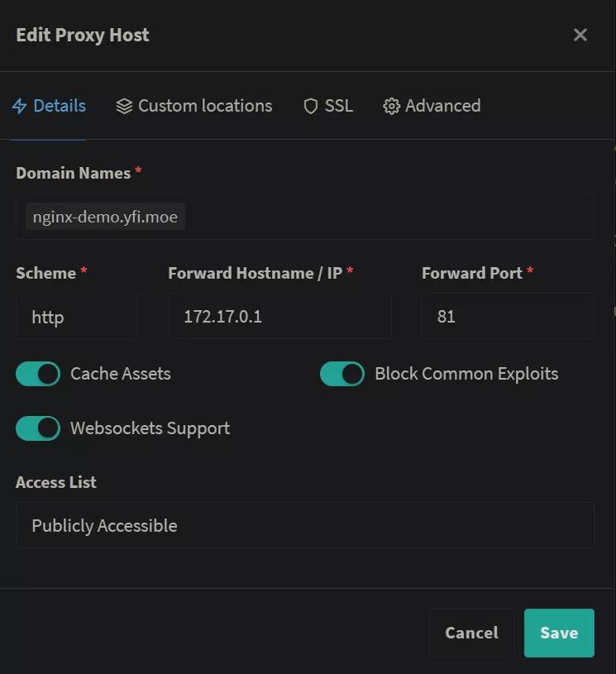Click the Forward Port field
This screenshot has height=674, width=616.
508,317
